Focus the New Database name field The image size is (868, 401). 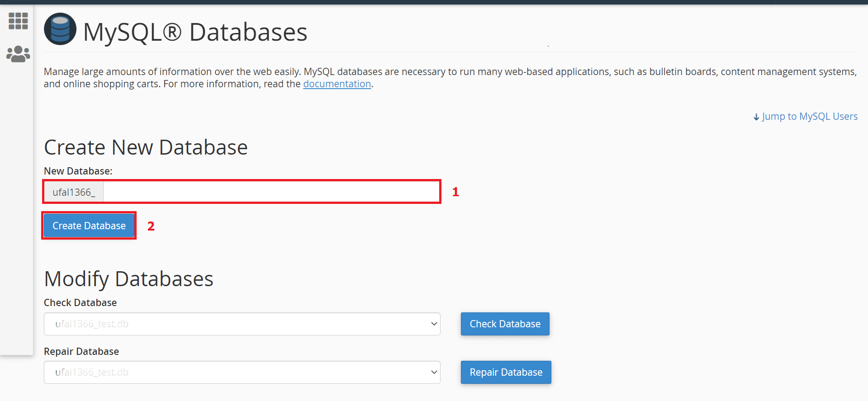271,192
